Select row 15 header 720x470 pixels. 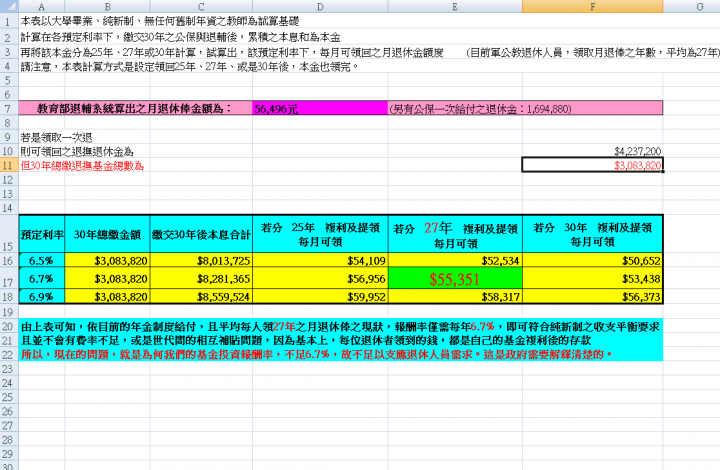[x=9, y=234]
